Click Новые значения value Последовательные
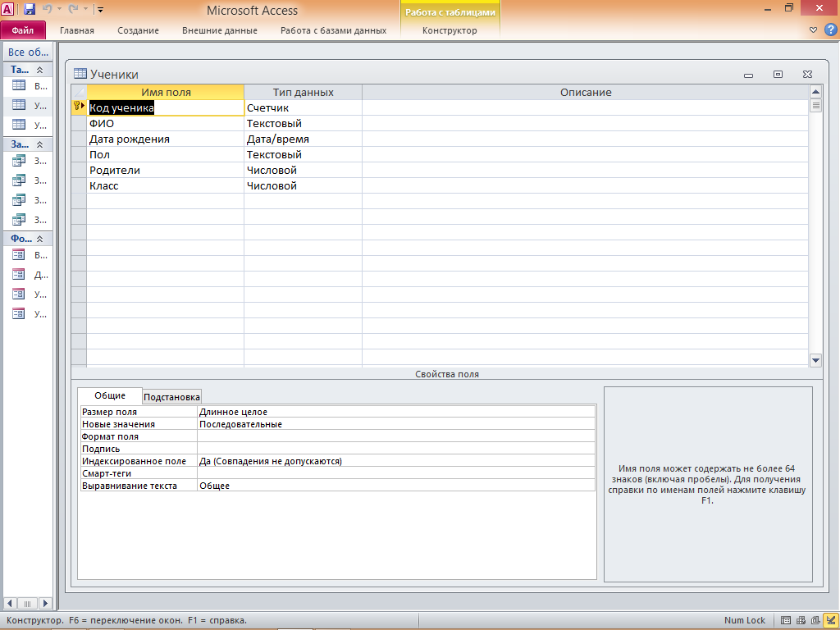This screenshot has width=840, height=630. point(396,424)
